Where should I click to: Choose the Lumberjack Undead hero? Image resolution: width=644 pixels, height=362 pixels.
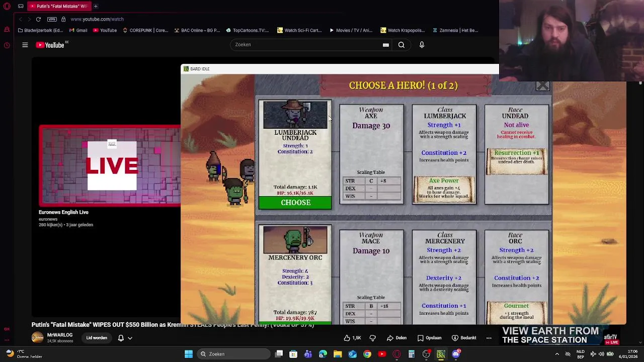[x=295, y=203]
